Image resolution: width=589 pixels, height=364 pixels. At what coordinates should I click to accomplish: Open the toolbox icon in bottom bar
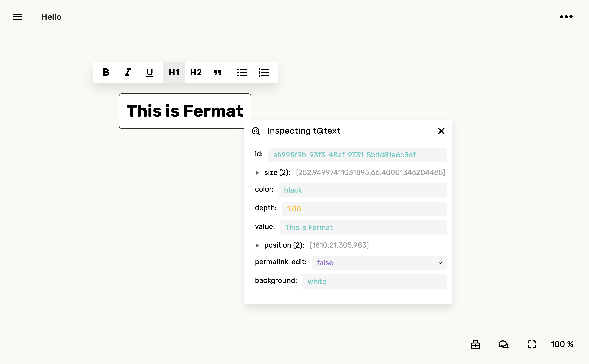(x=476, y=344)
